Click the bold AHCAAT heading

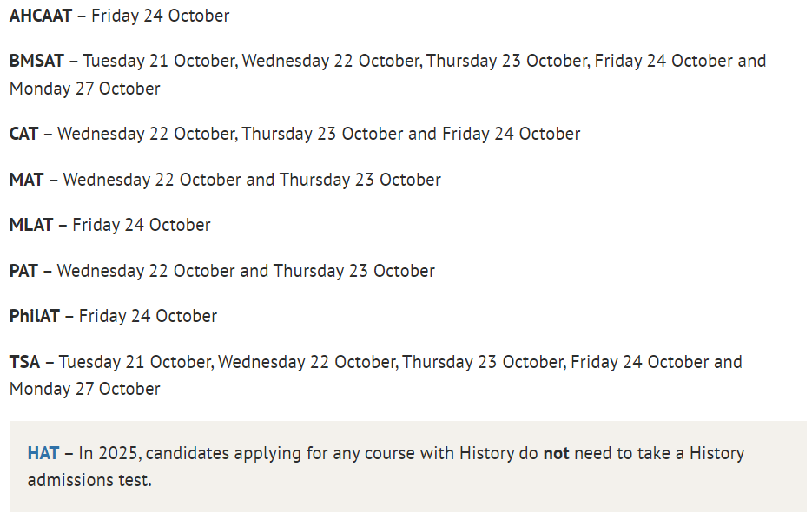[x=41, y=16]
